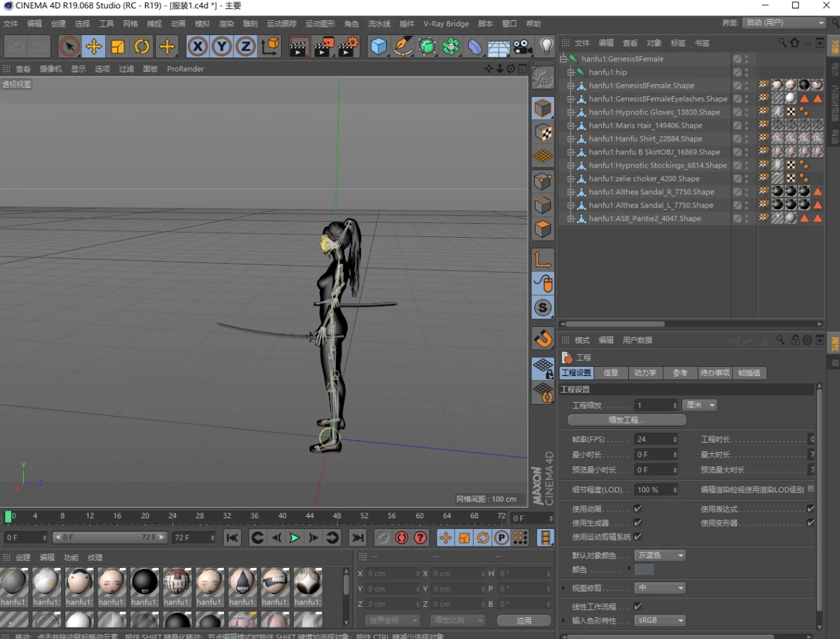The width and height of the screenshot is (840, 639).
Task: Click the 颜色 color swatch
Action: click(x=644, y=570)
